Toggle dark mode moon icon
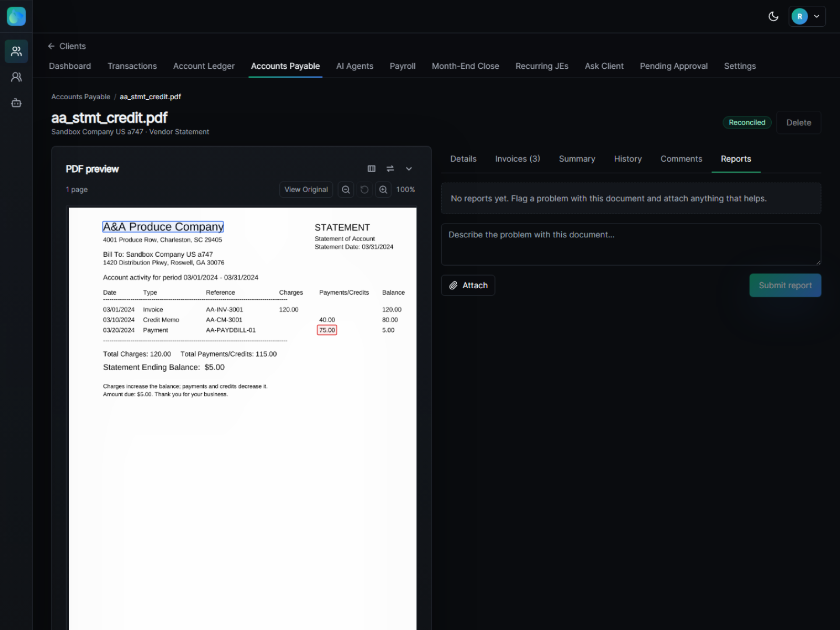The image size is (840, 630). (773, 16)
